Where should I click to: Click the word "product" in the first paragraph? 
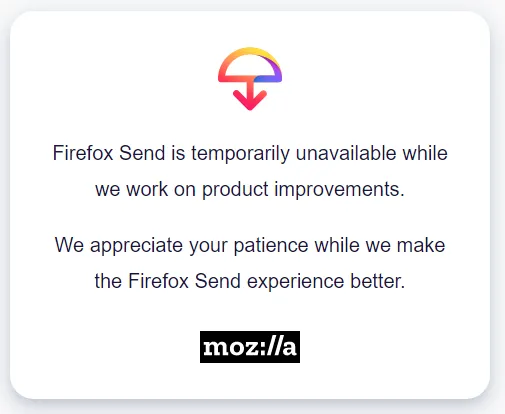tap(235, 190)
